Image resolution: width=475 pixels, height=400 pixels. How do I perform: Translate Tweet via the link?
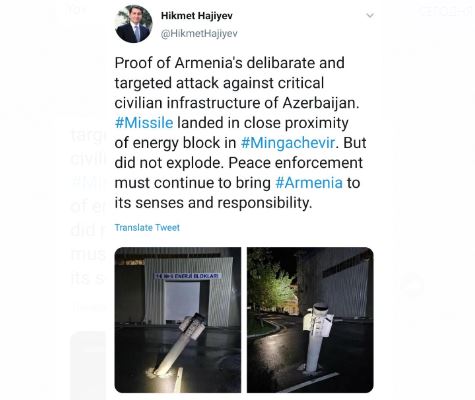(x=147, y=228)
